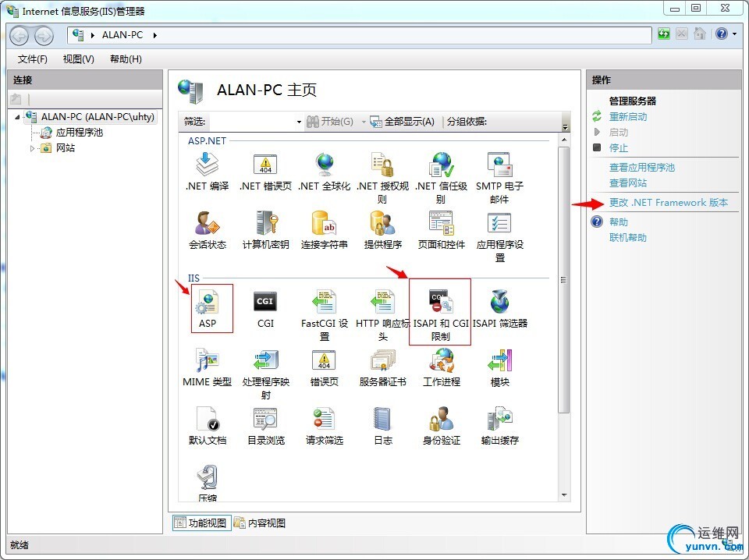Open 请求筛选 feature

pyautogui.click(x=325, y=426)
